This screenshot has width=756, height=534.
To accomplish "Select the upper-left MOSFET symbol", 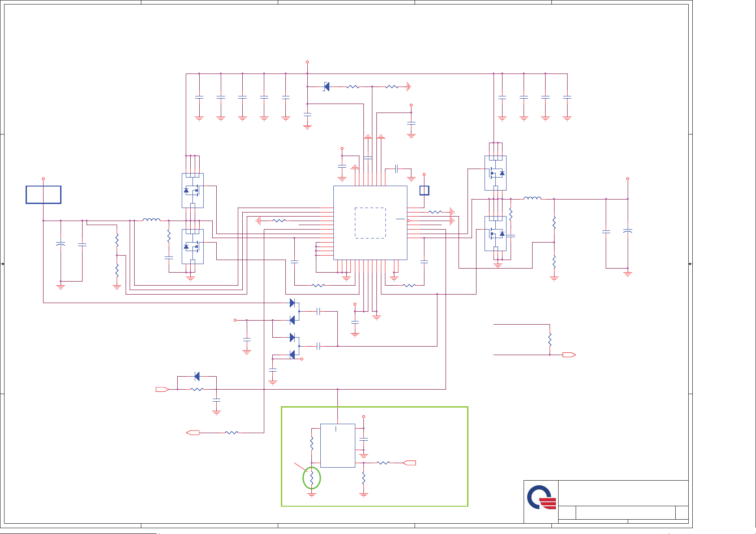I will (x=192, y=191).
